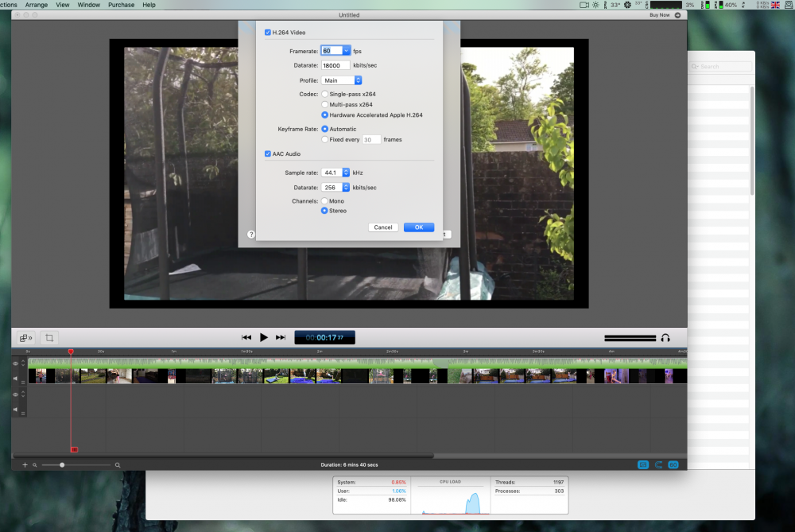Select Hardware Accelerated Apple H.264 codec

pos(324,115)
